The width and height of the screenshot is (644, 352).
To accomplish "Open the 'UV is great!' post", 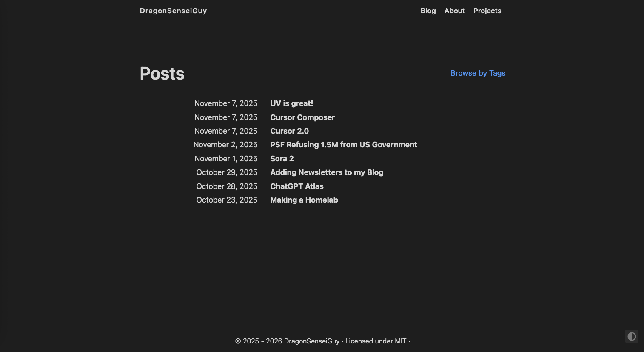I will coord(291,103).
